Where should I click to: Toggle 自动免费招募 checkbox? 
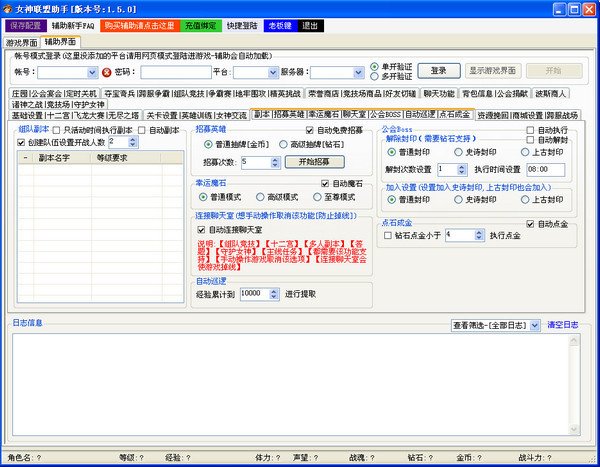[310, 131]
